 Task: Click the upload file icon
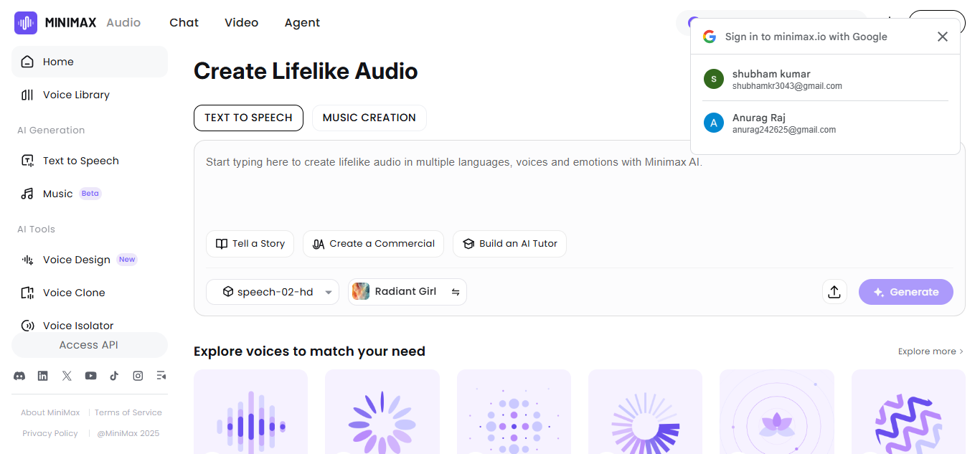[834, 292]
